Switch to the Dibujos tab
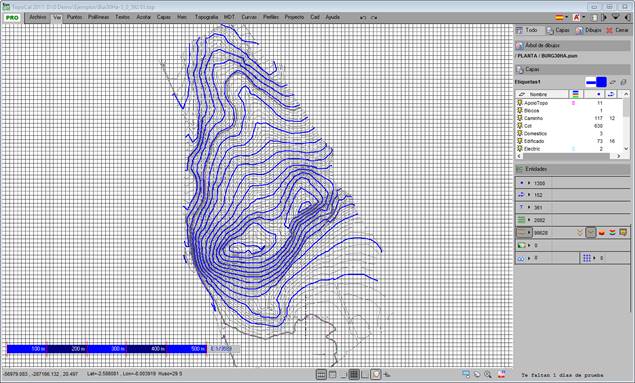 (588, 30)
